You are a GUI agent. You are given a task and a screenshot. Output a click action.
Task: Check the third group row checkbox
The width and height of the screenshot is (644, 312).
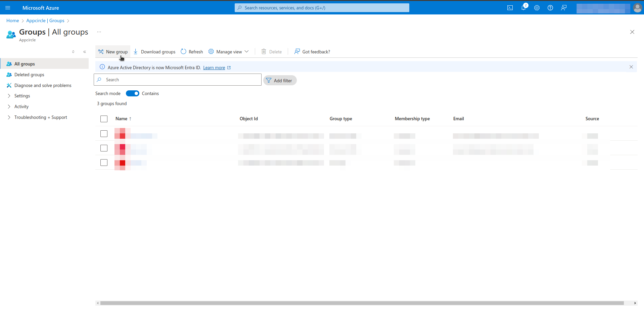pos(104,163)
